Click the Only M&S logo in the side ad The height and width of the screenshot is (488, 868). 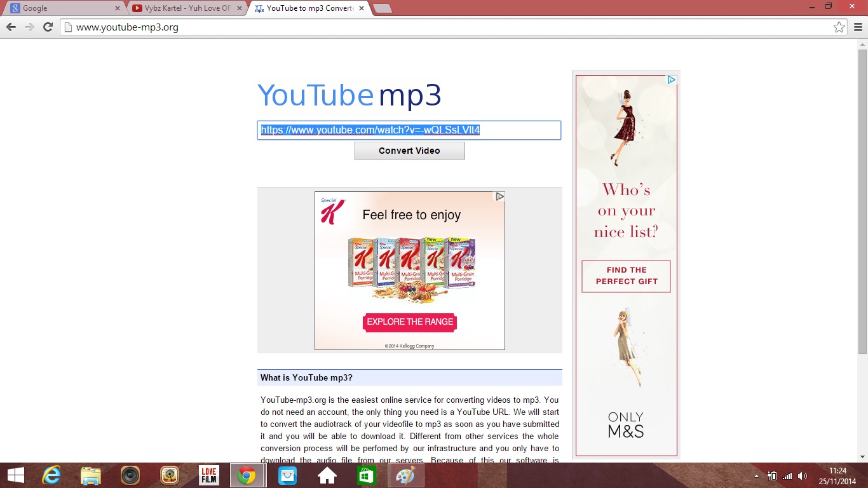click(x=626, y=425)
